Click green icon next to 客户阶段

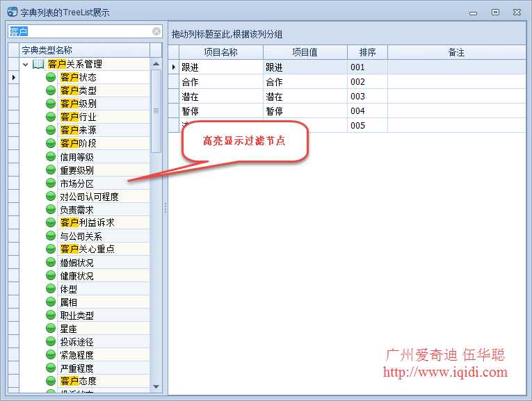point(51,143)
